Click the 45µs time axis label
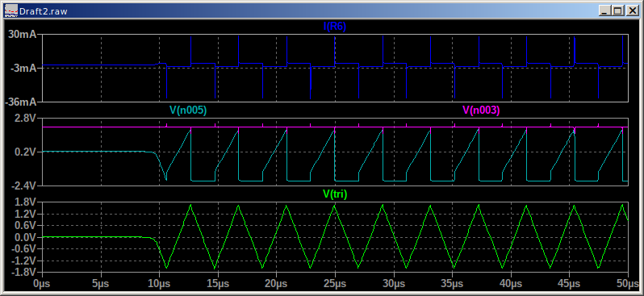 point(570,284)
